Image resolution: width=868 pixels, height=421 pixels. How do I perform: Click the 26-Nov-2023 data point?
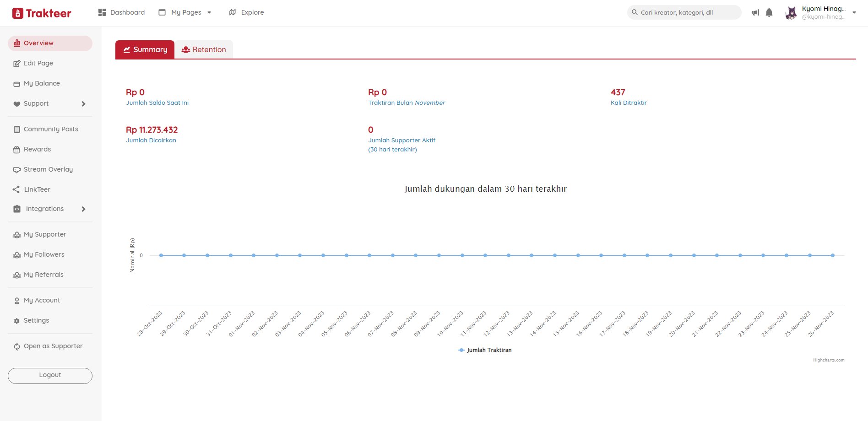(833, 255)
